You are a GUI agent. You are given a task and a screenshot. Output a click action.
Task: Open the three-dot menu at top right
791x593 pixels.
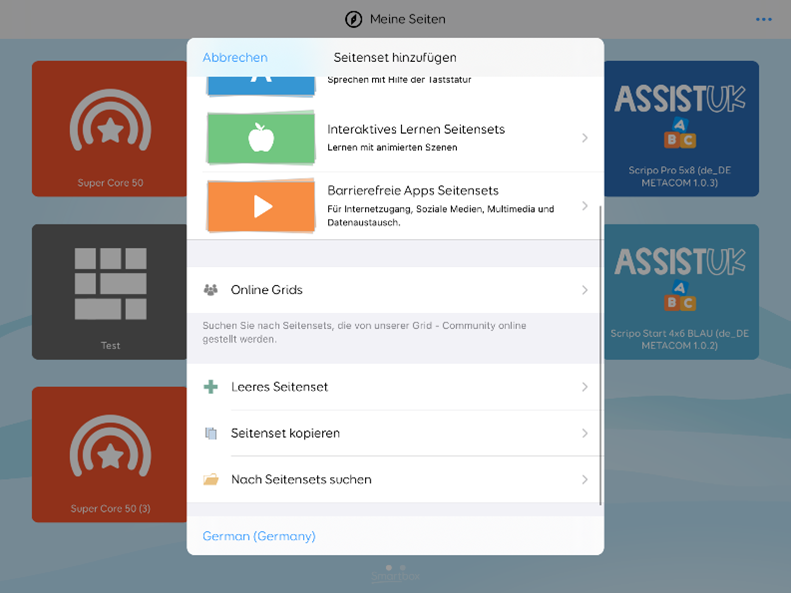[x=764, y=19]
